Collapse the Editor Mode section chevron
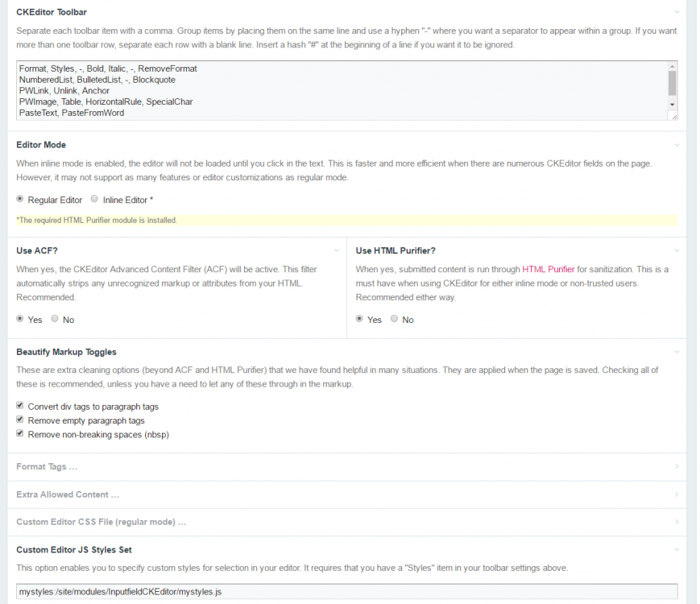 [x=676, y=145]
